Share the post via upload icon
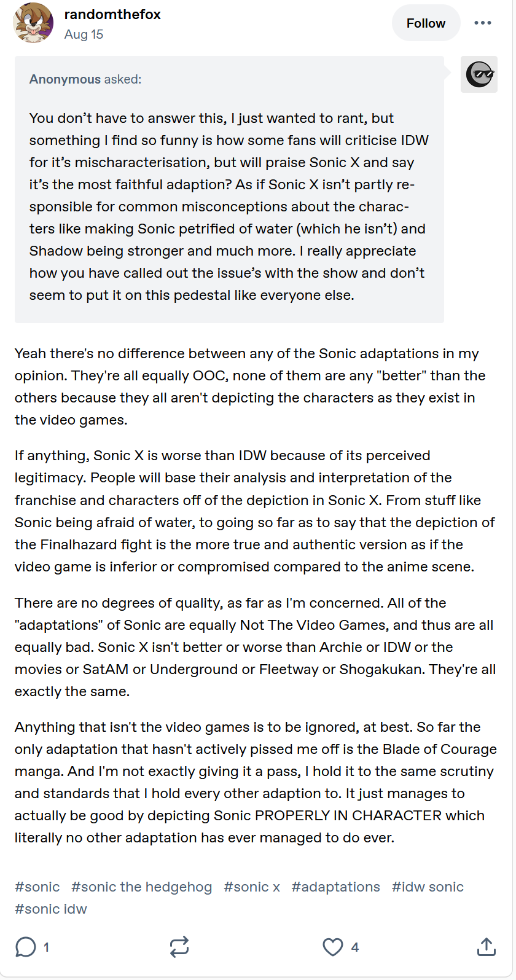The image size is (516, 980). pyautogui.click(x=486, y=947)
